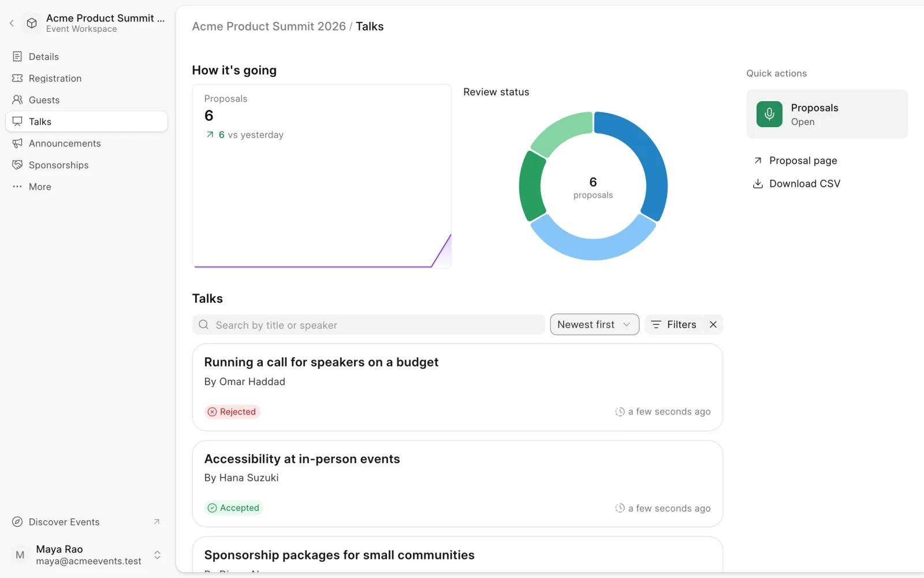Open the Filters menu
The image size is (924, 578).
click(673, 325)
